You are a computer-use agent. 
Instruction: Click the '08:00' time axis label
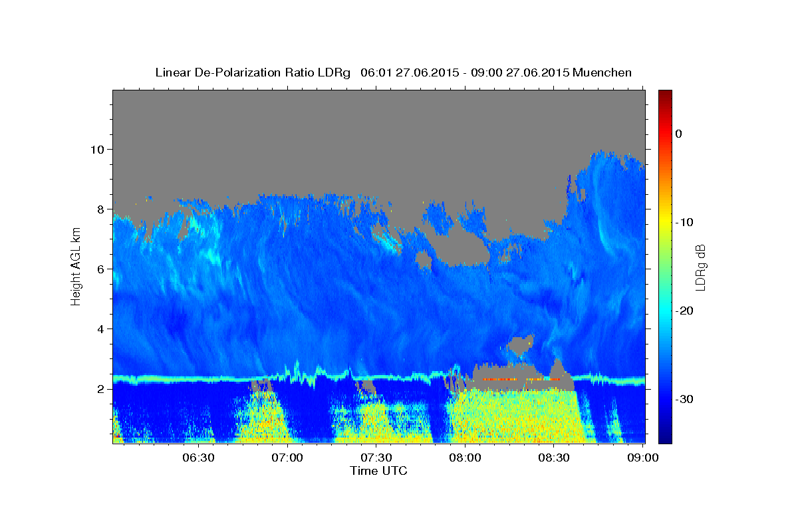click(x=465, y=458)
